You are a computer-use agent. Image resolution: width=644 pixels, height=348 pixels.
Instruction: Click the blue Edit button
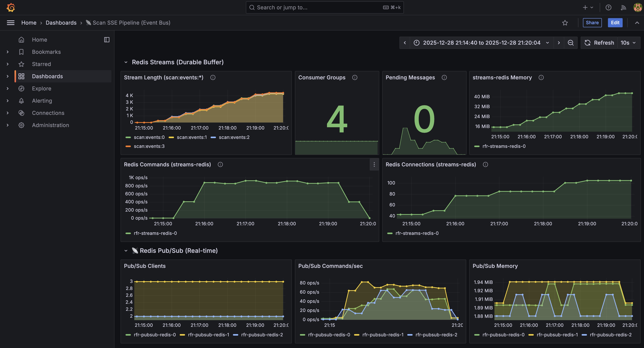(x=615, y=23)
